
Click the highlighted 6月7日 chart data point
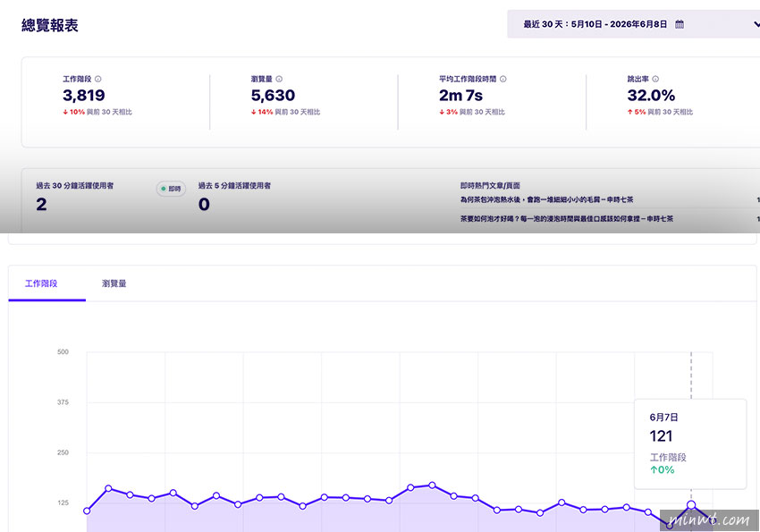691,505
